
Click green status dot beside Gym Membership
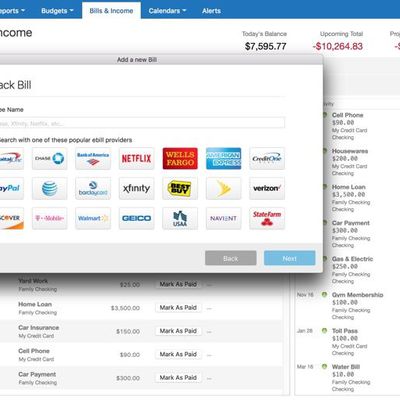click(x=324, y=295)
